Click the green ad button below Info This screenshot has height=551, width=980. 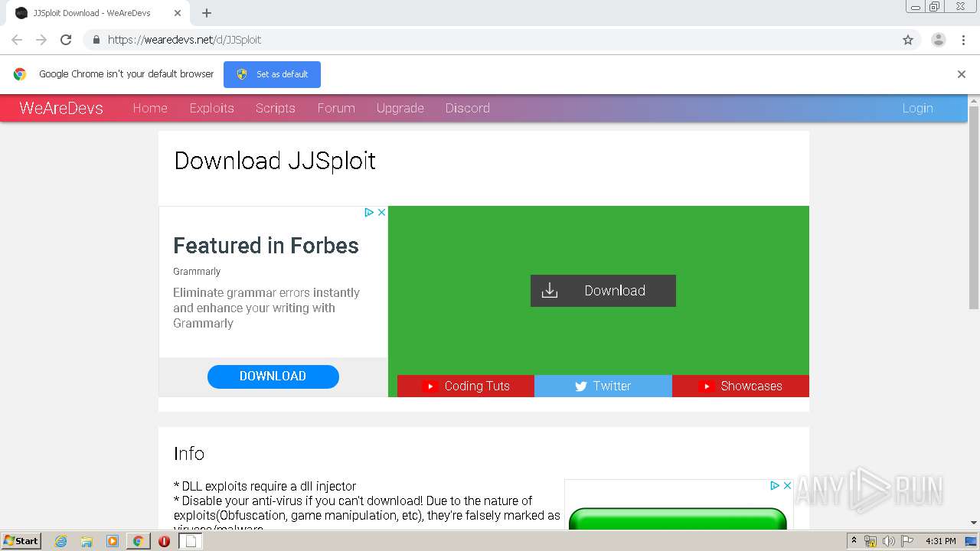click(678, 519)
